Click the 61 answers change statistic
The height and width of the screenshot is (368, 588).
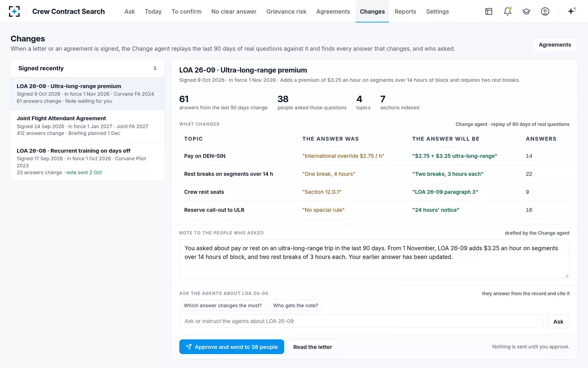(223, 103)
